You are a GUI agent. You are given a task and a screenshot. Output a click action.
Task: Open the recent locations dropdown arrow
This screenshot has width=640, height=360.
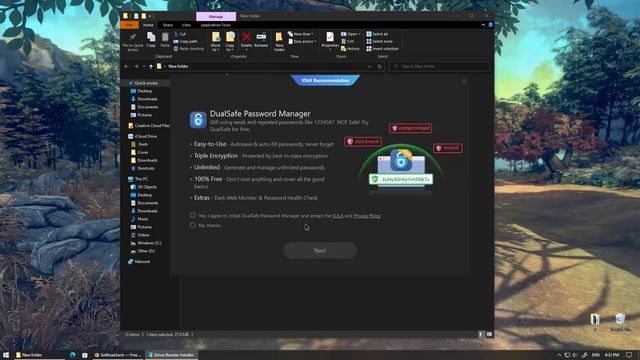point(144,66)
